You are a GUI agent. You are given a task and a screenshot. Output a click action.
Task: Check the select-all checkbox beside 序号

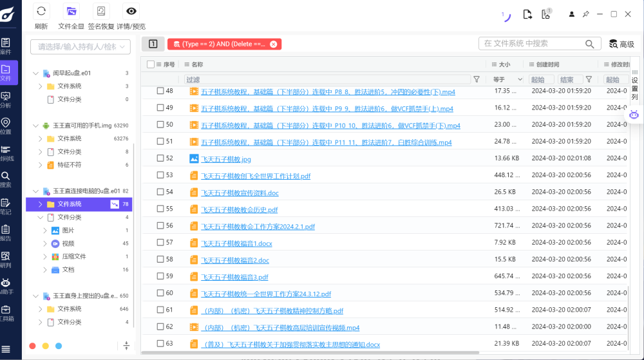tap(151, 64)
